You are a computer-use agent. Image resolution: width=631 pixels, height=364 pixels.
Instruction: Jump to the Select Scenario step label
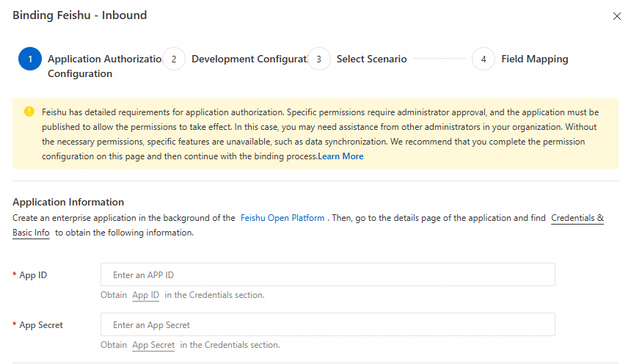click(x=371, y=59)
